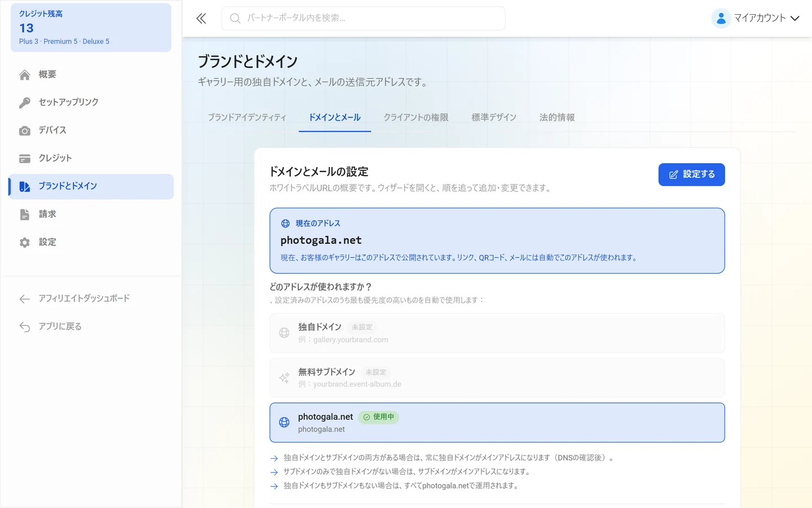Viewport: 812px width, 508px height.
Task: Click the sparkle icon in 無料サブドメイン row
Action: (x=284, y=378)
